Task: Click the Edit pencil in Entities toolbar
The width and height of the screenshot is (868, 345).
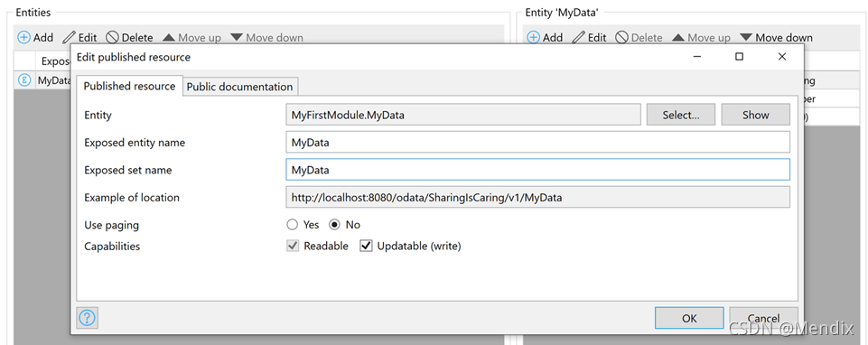Action: (70, 38)
